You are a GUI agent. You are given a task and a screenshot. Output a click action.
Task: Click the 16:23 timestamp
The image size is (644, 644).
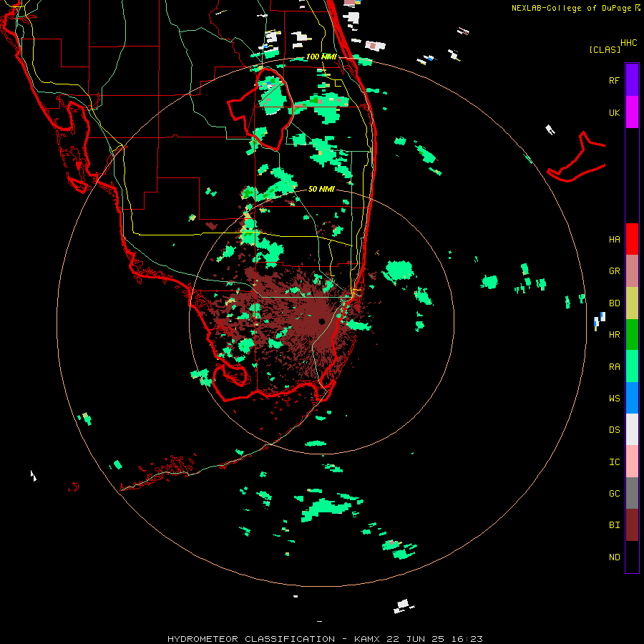click(467, 639)
